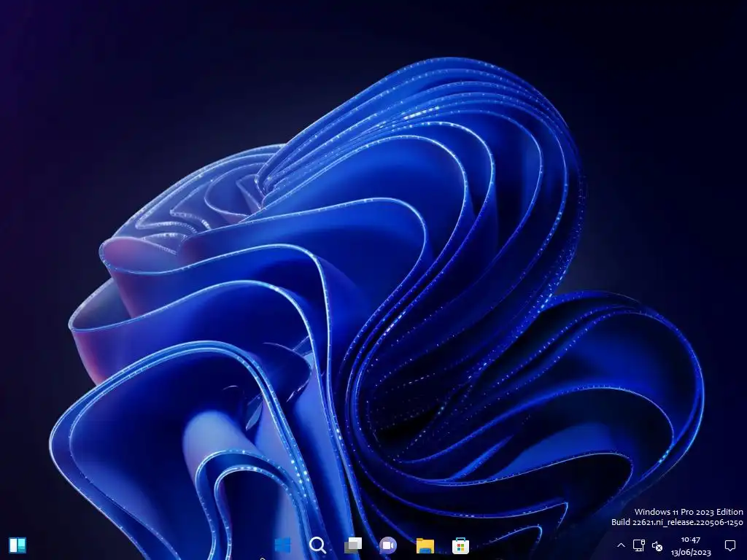
Task: Open taskbar Search magnifier
Action: pos(318,545)
